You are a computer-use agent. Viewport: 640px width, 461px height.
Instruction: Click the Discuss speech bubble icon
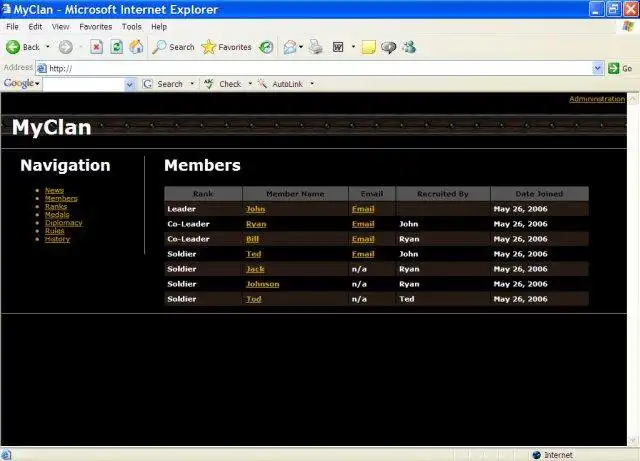[388, 47]
